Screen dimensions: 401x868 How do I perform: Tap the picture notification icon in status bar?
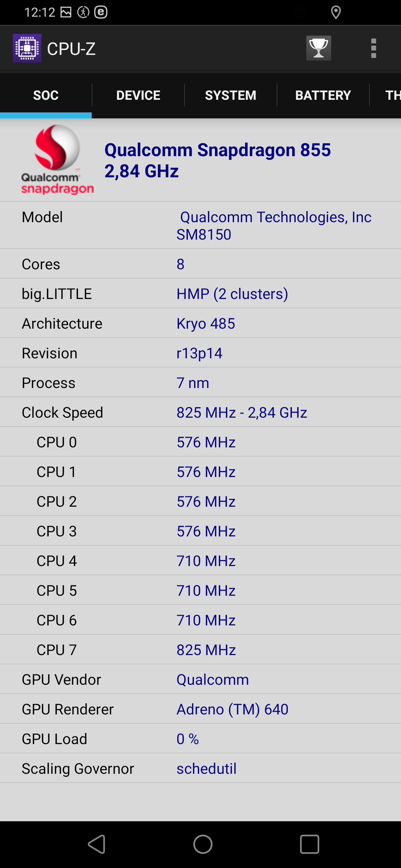66,12
